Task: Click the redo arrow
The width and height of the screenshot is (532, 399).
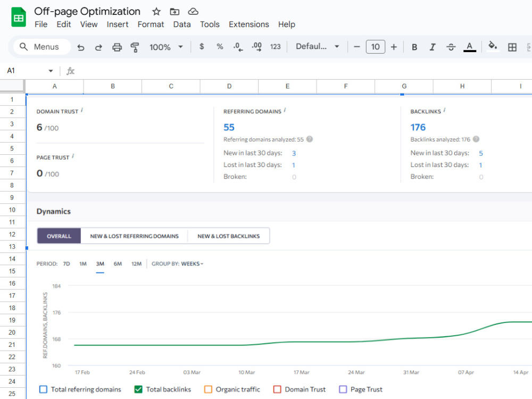Action: [98, 47]
